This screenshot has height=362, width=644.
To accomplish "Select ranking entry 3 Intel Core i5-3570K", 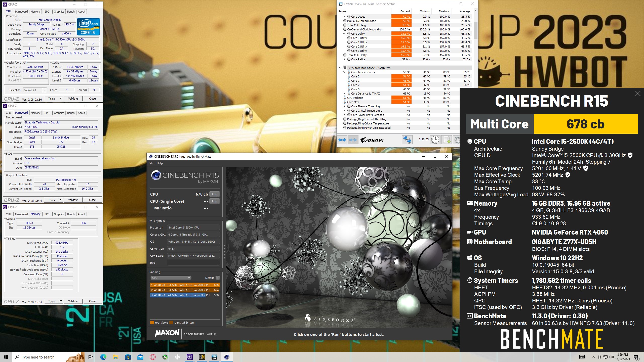I will pos(185,295).
